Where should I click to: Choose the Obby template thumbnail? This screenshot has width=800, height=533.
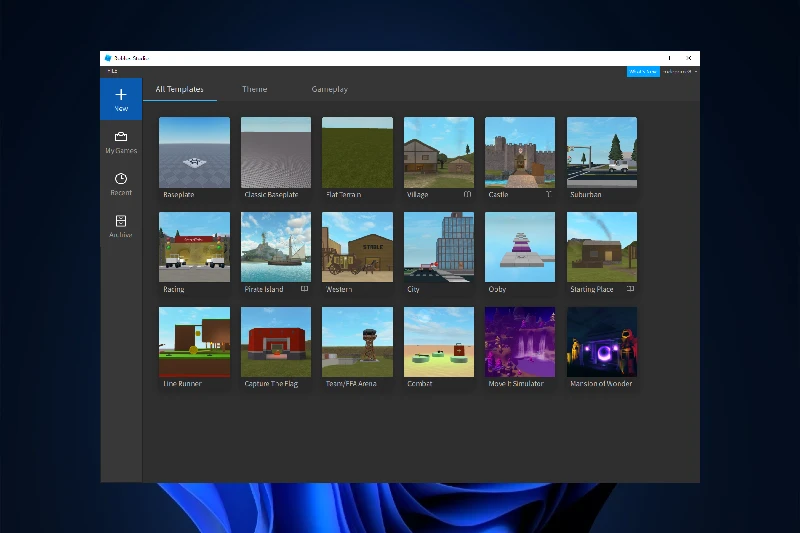(x=520, y=247)
